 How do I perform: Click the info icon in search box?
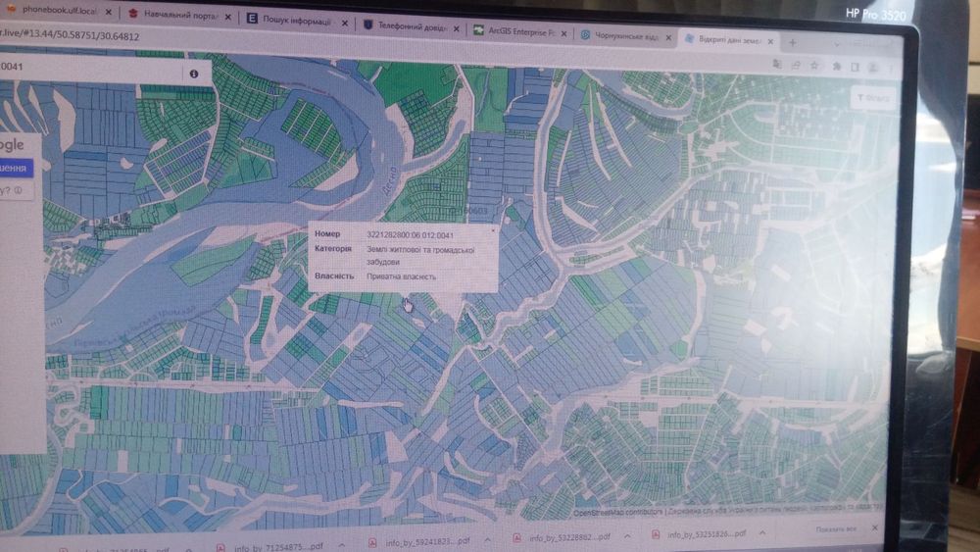(x=194, y=74)
